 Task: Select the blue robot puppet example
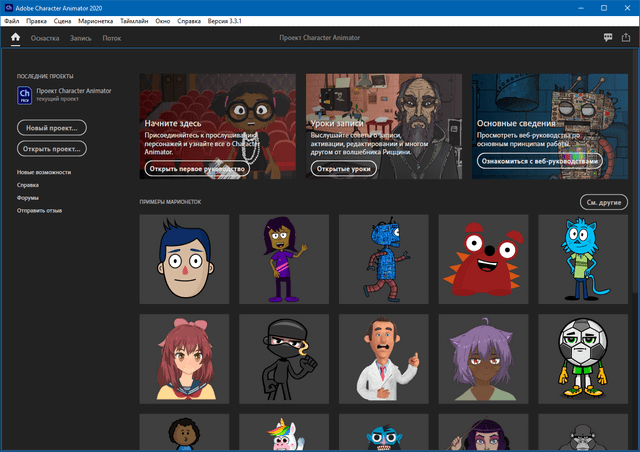(383, 259)
